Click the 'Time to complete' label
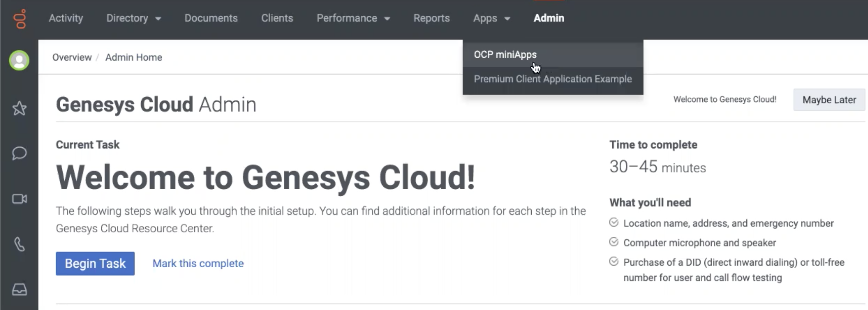The image size is (868, 310). (x=653, y=145)
